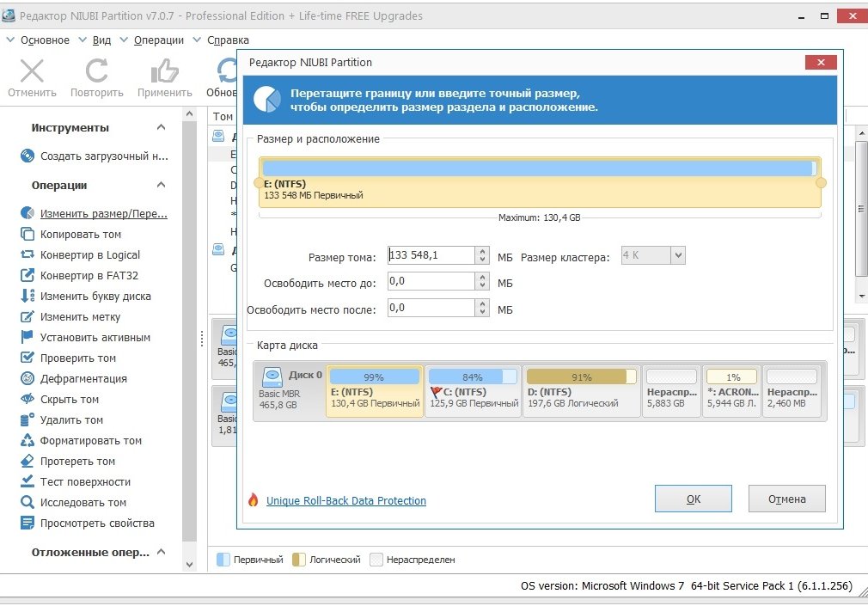Click sidebar scroll down arrow
Image resolution: width=868 pixels, height=606 pixels.
click(x=189, y=565)
